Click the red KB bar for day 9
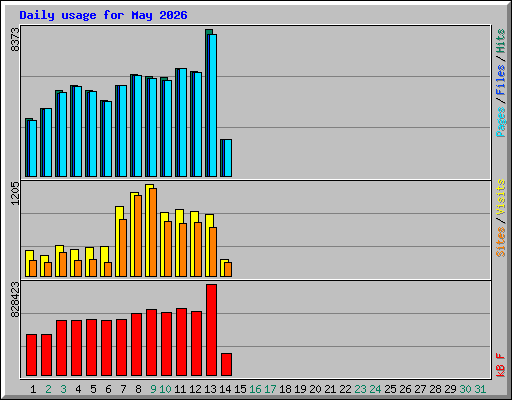The height and width of the screenshot is (400, 512). pyautogui.click(x=151, y=343)
